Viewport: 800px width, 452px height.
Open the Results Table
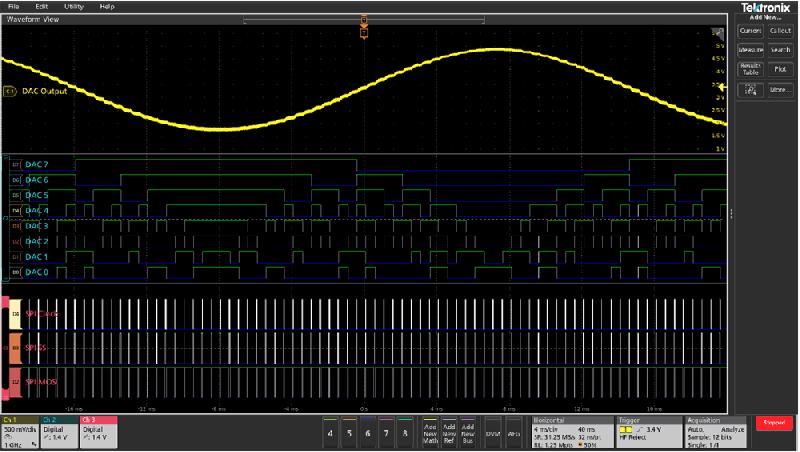point(750,69)
